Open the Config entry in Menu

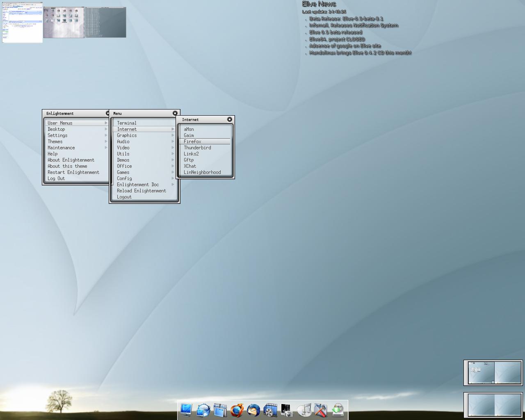144,178
